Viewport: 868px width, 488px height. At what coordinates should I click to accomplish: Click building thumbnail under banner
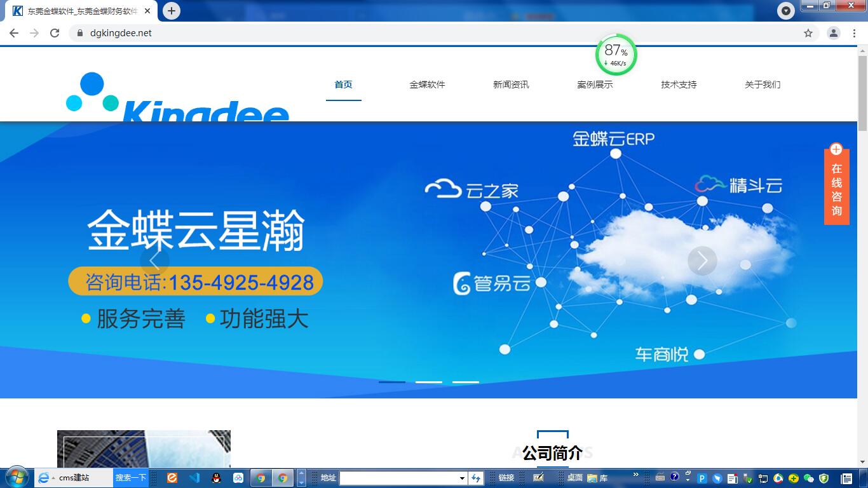click(144, 449)
